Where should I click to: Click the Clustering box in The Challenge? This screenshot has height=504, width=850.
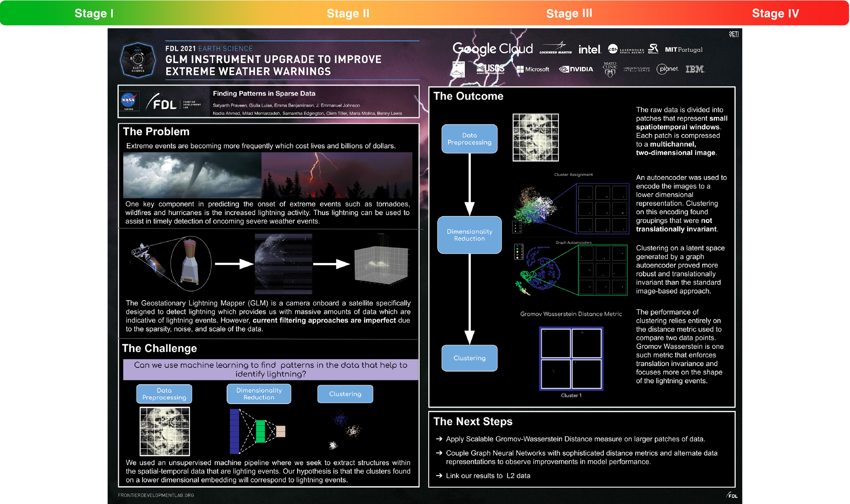(x=345, y=394)
